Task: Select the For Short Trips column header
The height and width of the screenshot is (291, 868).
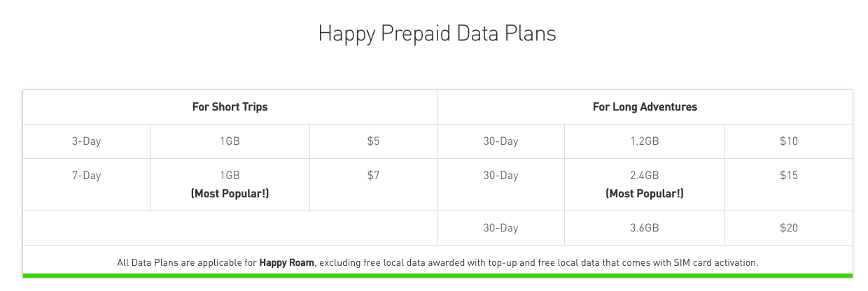Action: coord(230,107)
